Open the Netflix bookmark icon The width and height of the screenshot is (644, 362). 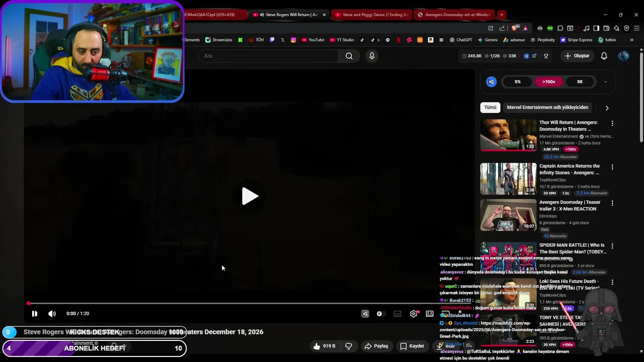point(398,40)
